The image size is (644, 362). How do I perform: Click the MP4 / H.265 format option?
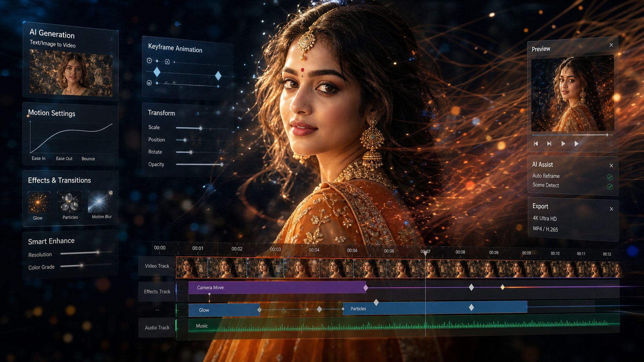click(x=545, y=229)
